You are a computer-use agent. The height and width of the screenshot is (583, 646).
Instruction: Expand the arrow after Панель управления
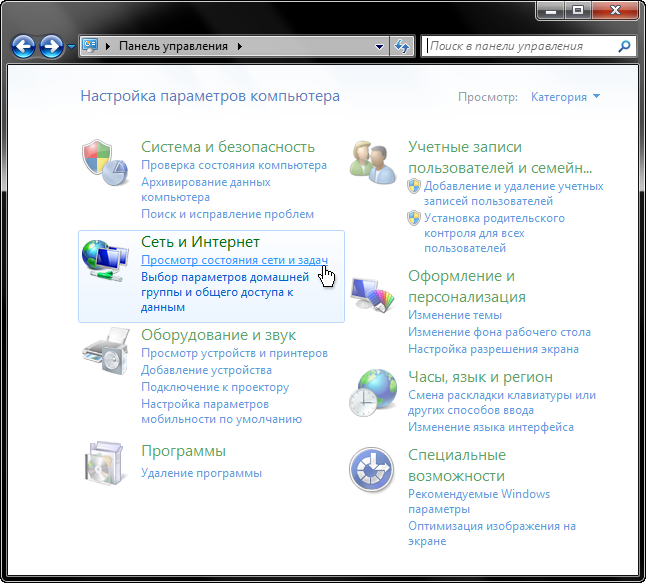tap(240, 46)
